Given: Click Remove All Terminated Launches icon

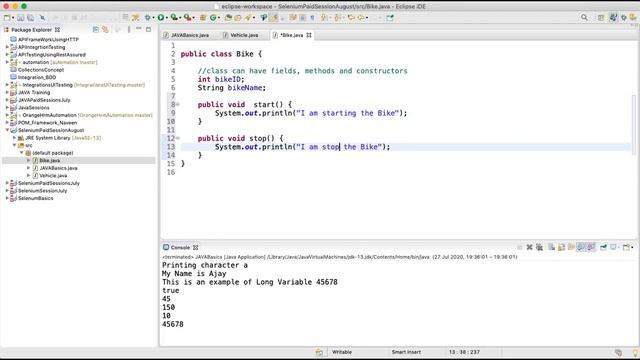Looking at the screenshot, I should [539, 247].
